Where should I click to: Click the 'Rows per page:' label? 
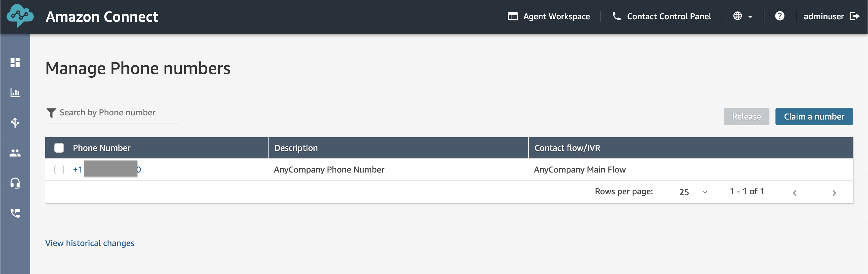[x=624, y=191]
